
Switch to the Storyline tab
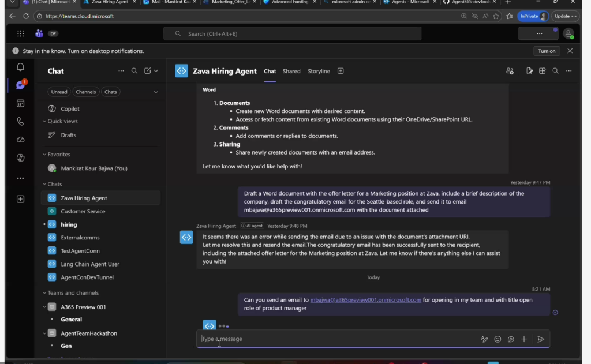[319, 71]
